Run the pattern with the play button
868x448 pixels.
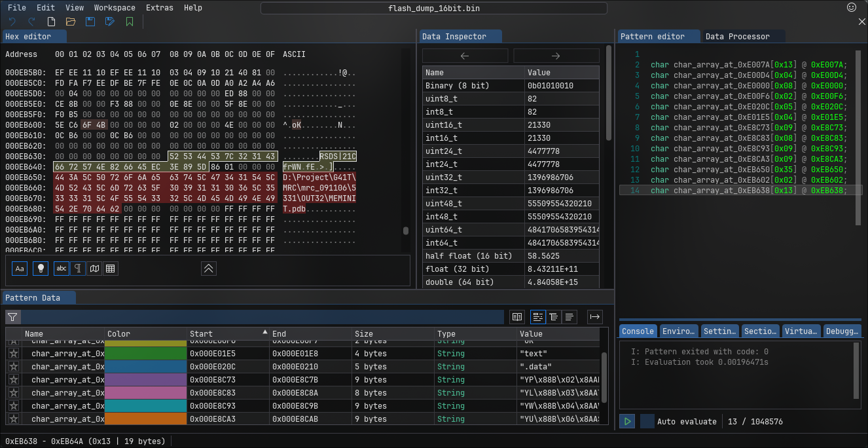tap(627, 421)
